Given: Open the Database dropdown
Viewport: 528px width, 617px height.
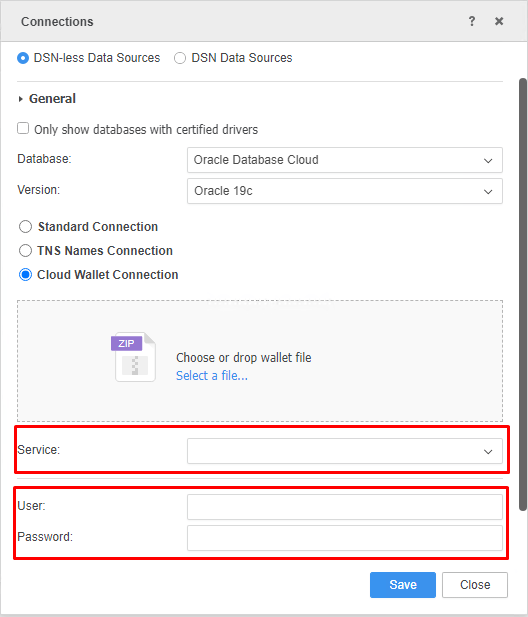Looking at the screenshot, I should click(x=345, y=160).
